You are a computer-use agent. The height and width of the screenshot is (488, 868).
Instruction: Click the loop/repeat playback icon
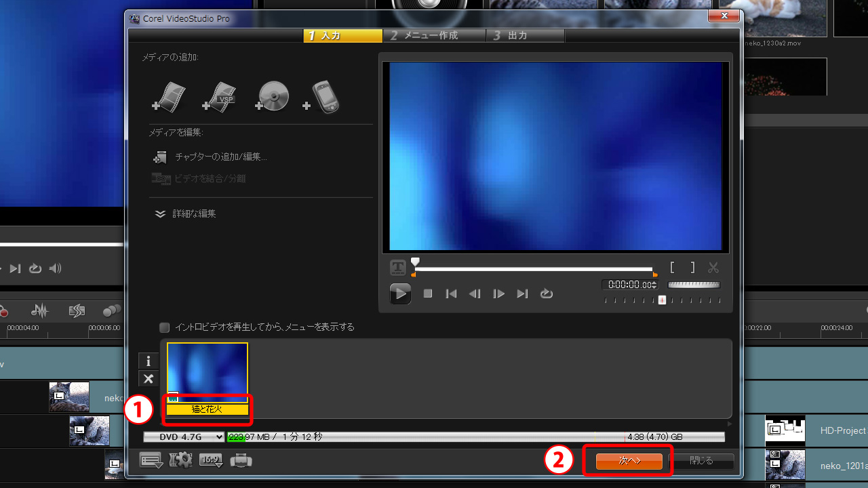(x=546, y=293)
